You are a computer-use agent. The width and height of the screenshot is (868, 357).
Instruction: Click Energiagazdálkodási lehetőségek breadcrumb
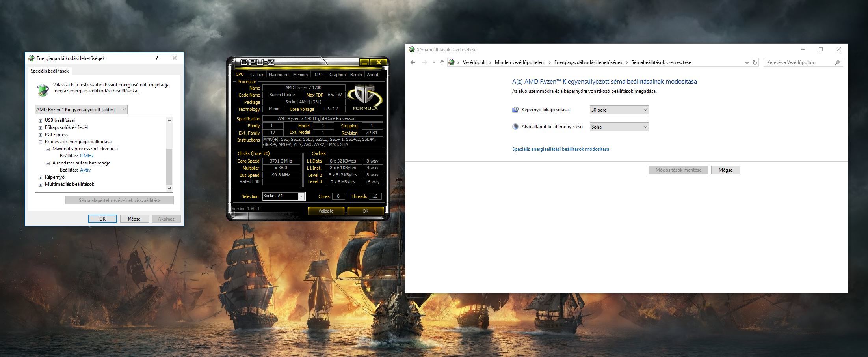tap(588, 62)
